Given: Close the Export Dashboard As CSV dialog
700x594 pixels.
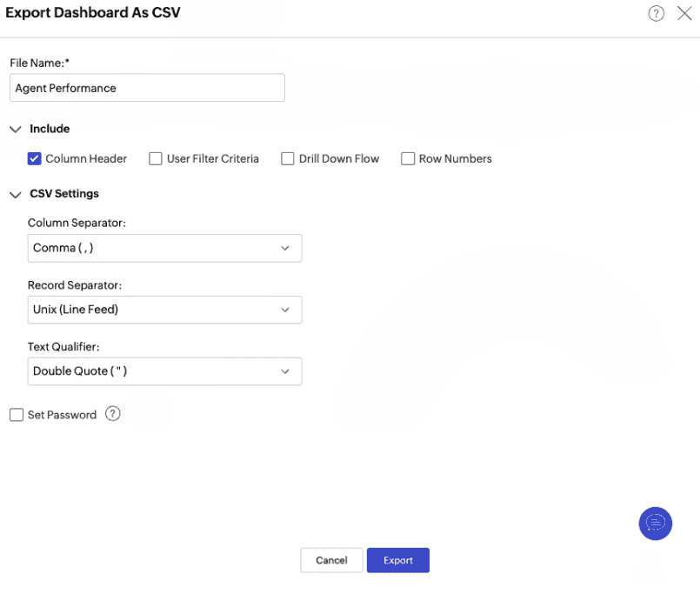Looking at the screenshot, I should click(684, 13).
